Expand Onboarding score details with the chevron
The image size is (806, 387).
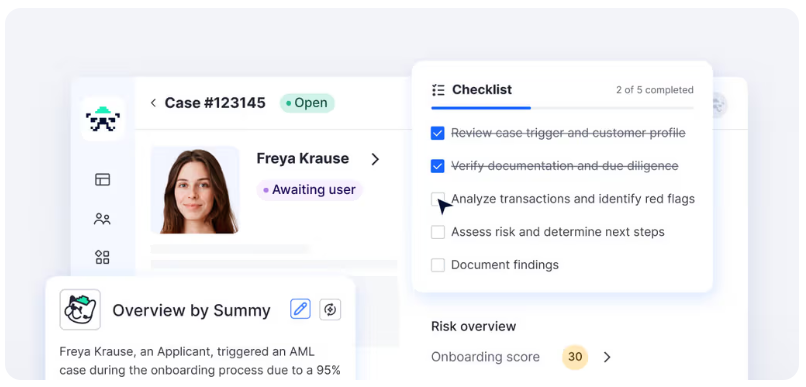coord(607,357)
